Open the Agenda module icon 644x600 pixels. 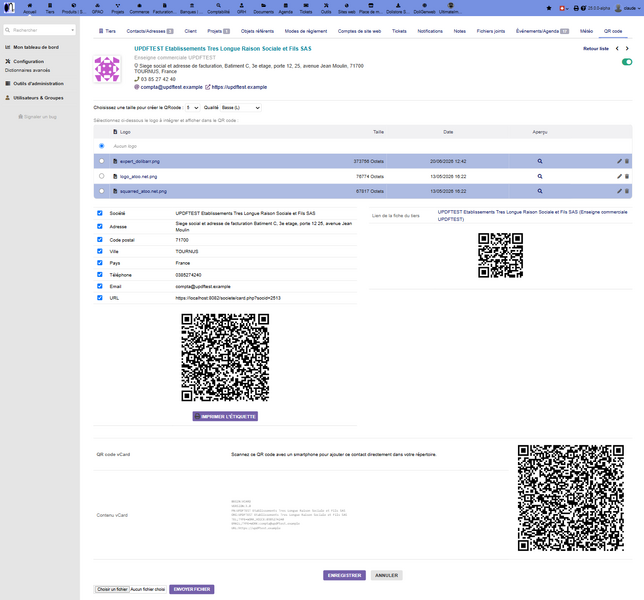coord(285,5)
